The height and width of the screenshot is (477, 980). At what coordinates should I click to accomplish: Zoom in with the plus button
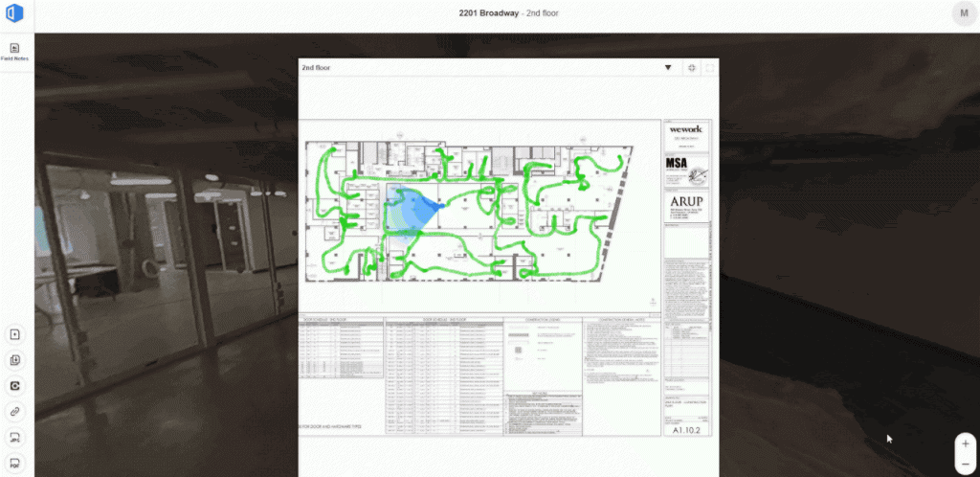(965, 443)
